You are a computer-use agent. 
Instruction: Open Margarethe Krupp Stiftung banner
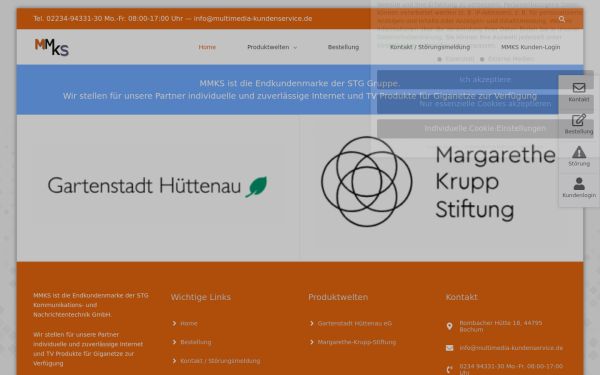coord(438,181)
